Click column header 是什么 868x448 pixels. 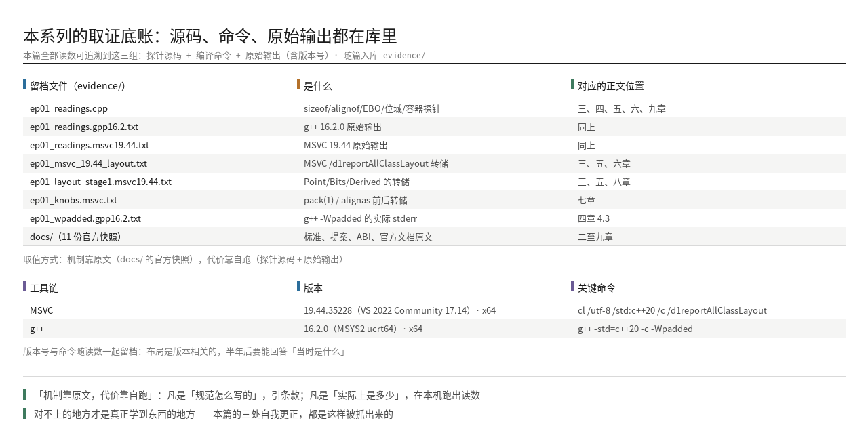tap(318, 86)
